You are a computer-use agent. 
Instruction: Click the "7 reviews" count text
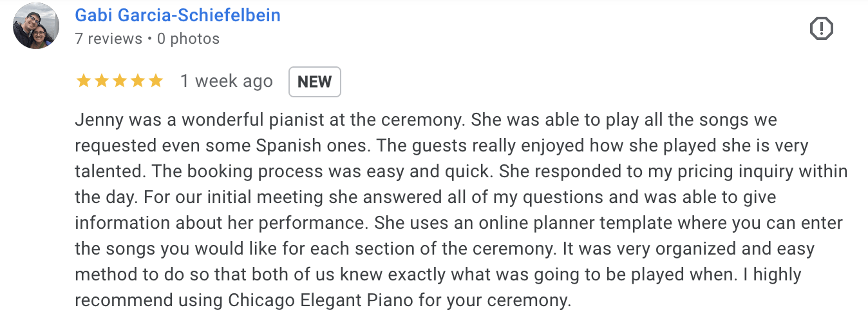click(108, 39)
